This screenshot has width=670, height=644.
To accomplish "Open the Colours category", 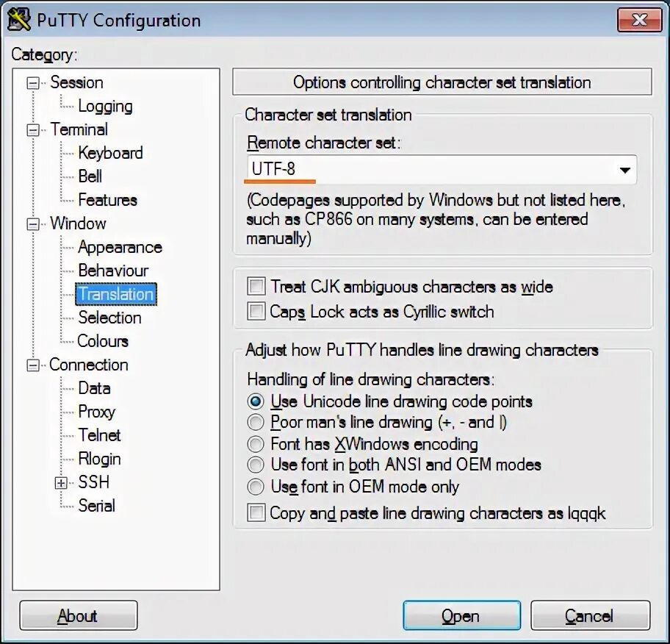I will 103,341.
